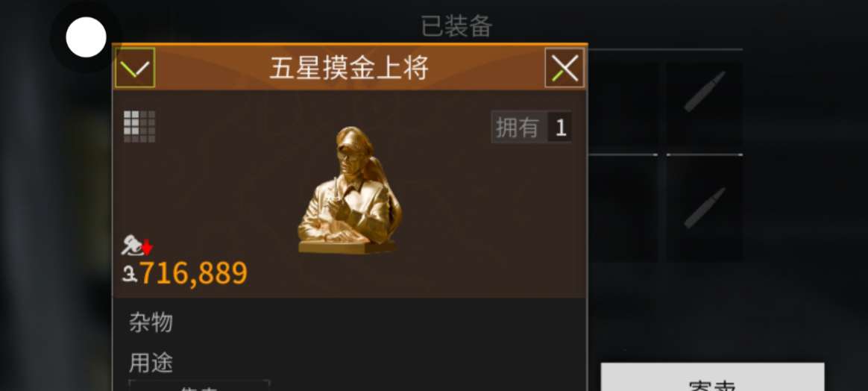The height and width of the screenshot is (391, 868).
Task: Click the auction gavel price trend icon
Action: tap(131, 246)
